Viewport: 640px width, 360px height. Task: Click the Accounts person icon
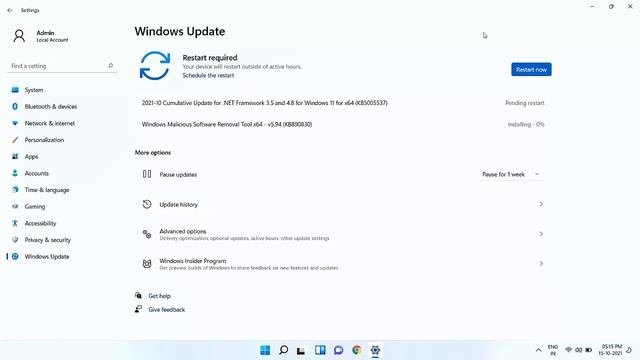coord(15,173)
